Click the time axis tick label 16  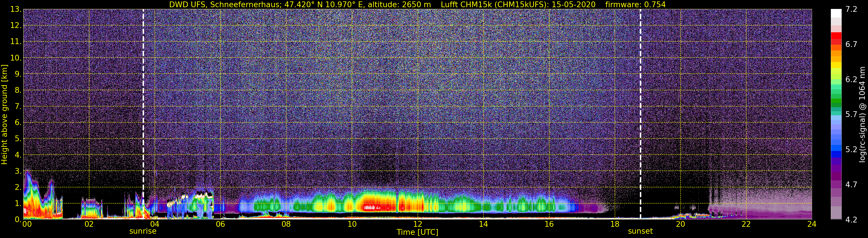point(549,224)
